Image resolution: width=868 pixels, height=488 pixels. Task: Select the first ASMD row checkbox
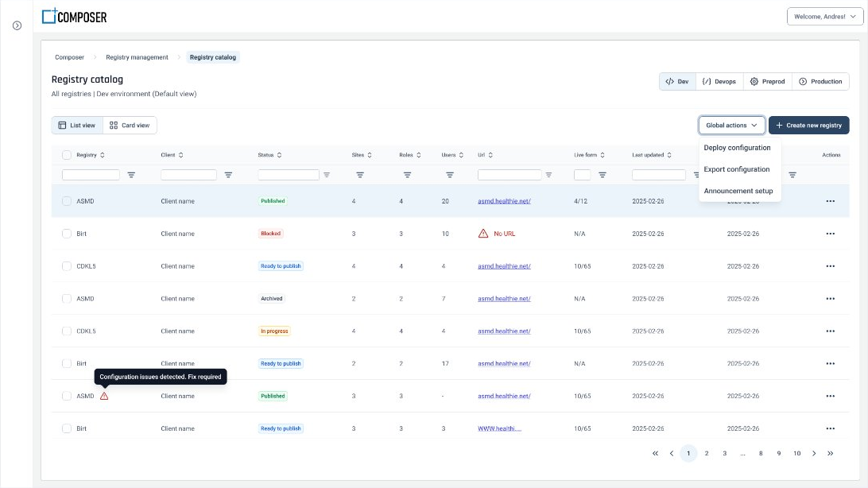tap(67, 201)
